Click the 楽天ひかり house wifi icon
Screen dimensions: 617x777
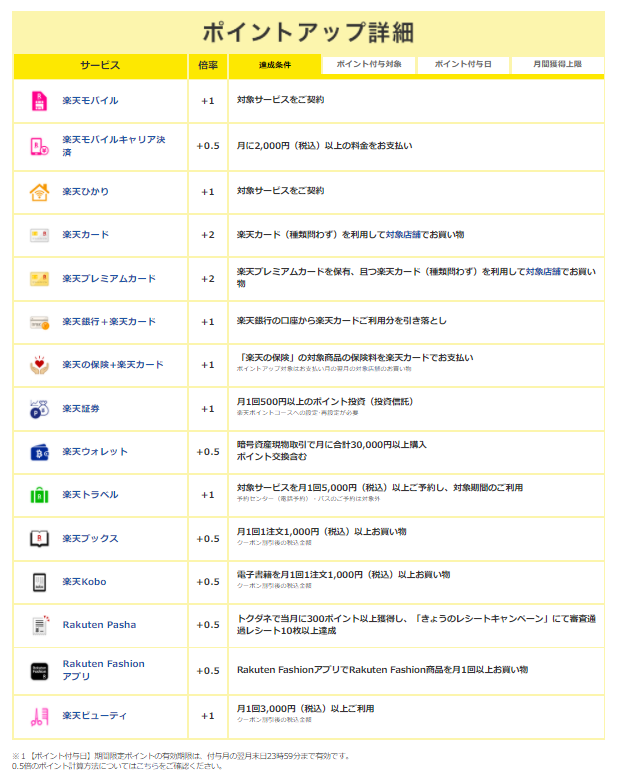[39, 192]
